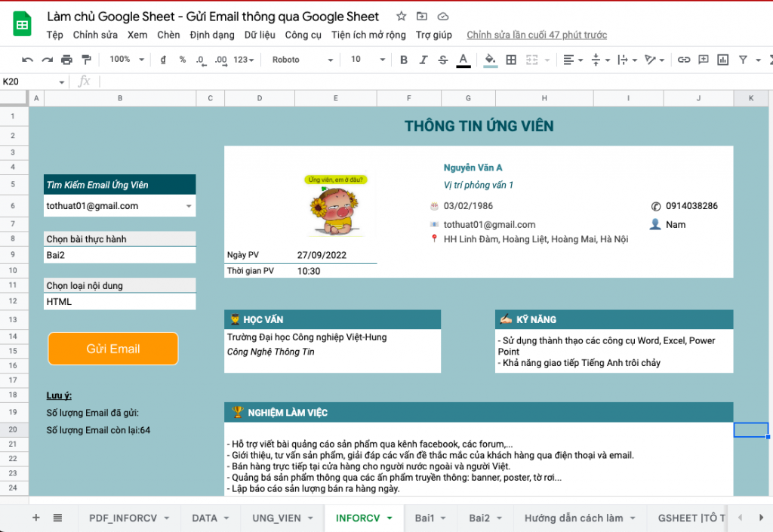This screenshot has height=532, width=773.
Task: Decrease decimal places icon
Action: click(201, 60)
